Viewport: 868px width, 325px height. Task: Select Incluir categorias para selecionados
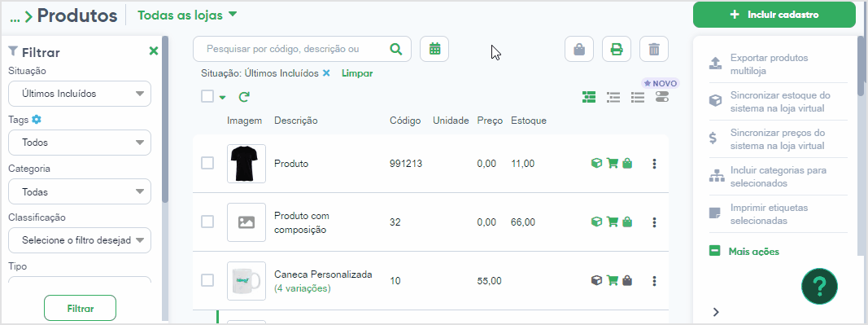click(778, 177)
